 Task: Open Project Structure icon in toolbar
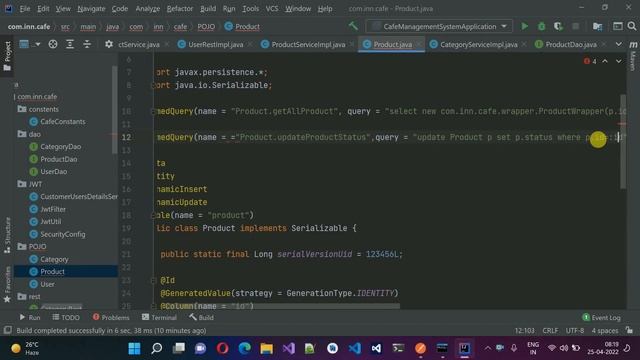coord(598,27)
